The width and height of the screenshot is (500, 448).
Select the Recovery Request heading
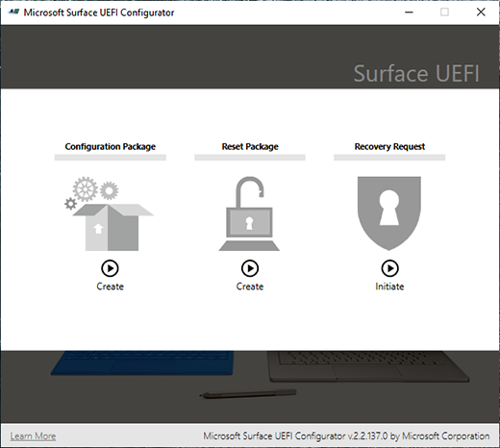click(389, 147)
